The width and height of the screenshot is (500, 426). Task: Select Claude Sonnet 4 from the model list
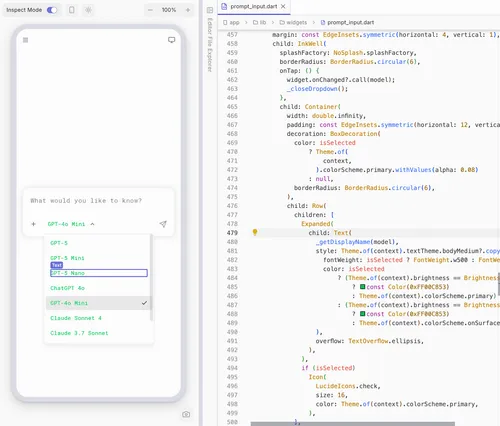point(98,318)
